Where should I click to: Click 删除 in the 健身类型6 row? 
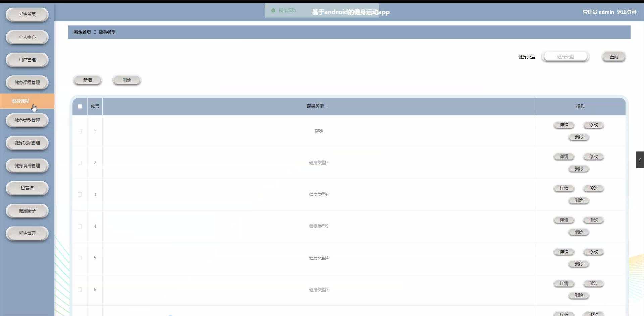click(579, 200)
